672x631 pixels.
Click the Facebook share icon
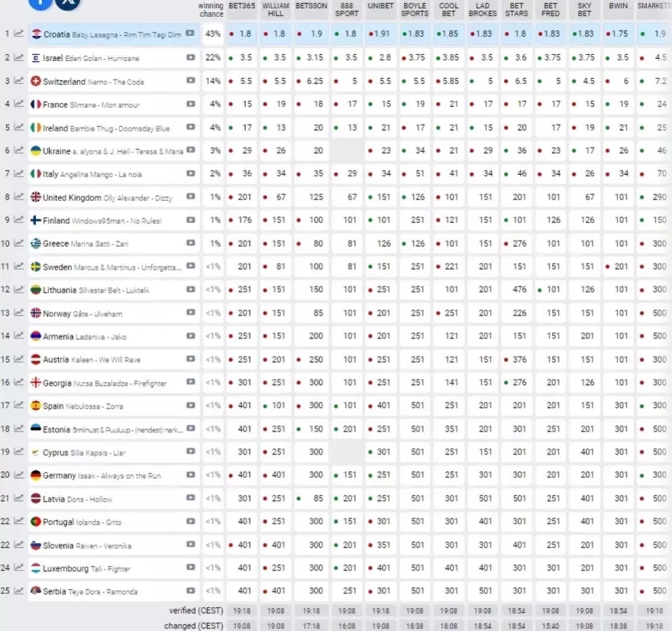pos(40,2)
